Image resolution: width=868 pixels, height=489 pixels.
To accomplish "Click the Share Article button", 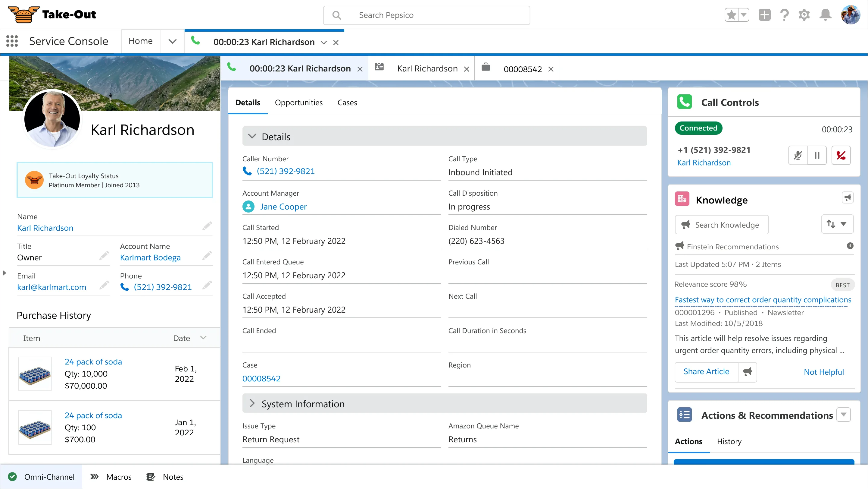I will 706,371.
